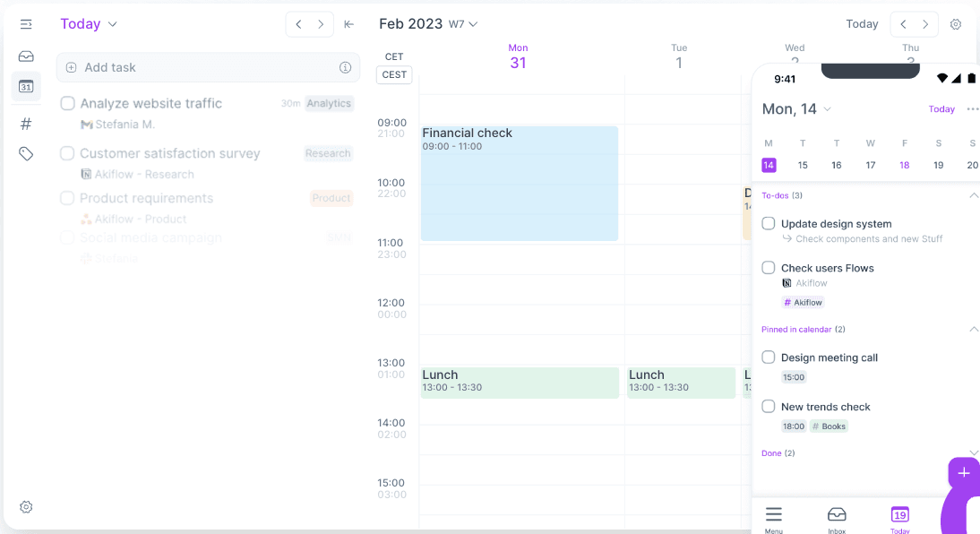Screen dimensions: 980x534
Task: Open calendar settings gear icon top right
Action: (x=956, y=24)
